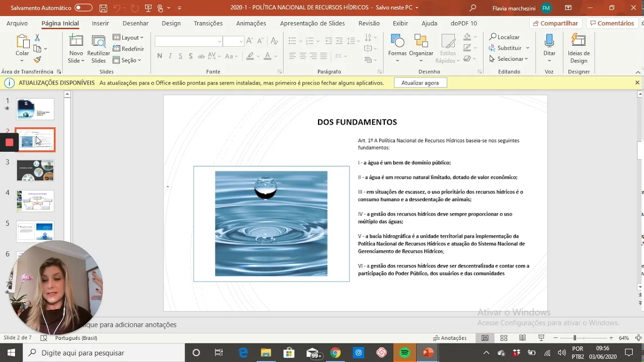
Task: Justify the paragraph text
Action: click(324, 56)
